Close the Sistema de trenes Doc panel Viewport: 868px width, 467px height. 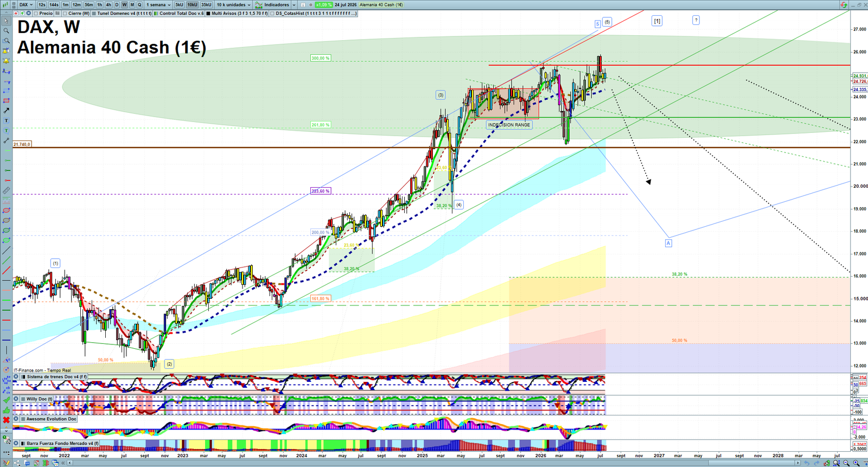click(16, 376)
